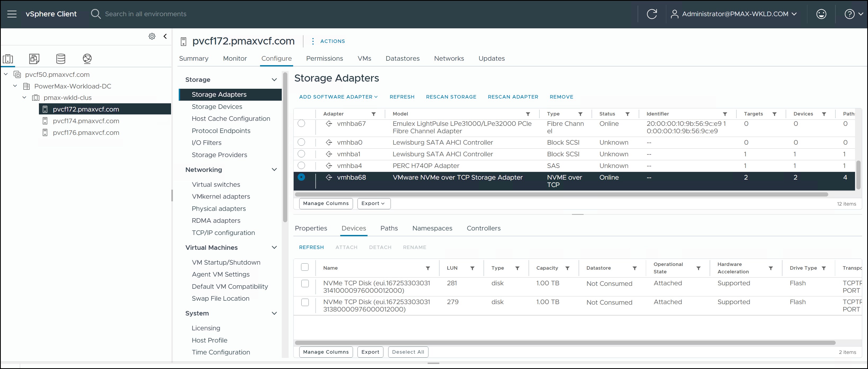This screenshot has height=369, width=868.
Task: Click the Model column filter icon
Action: coord(528,114)
